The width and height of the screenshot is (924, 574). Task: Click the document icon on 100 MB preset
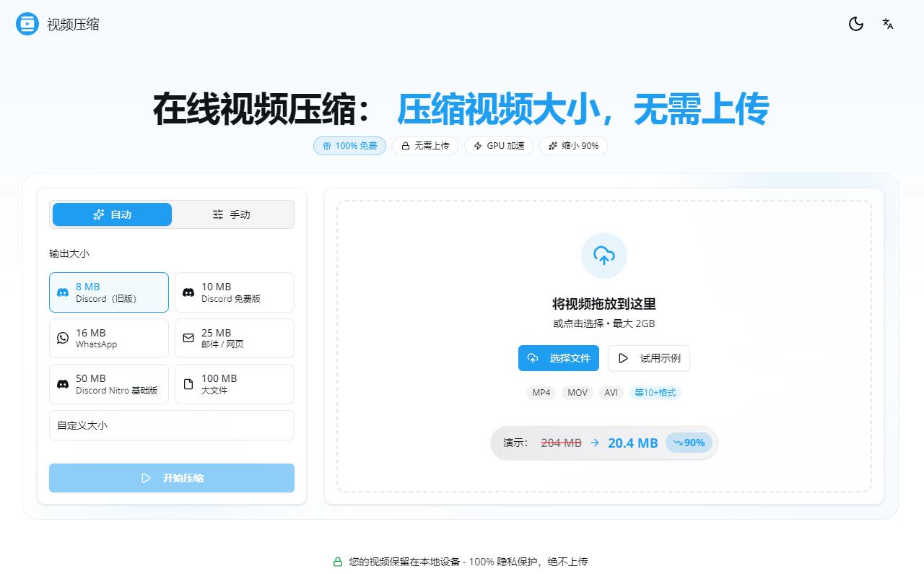188,383
